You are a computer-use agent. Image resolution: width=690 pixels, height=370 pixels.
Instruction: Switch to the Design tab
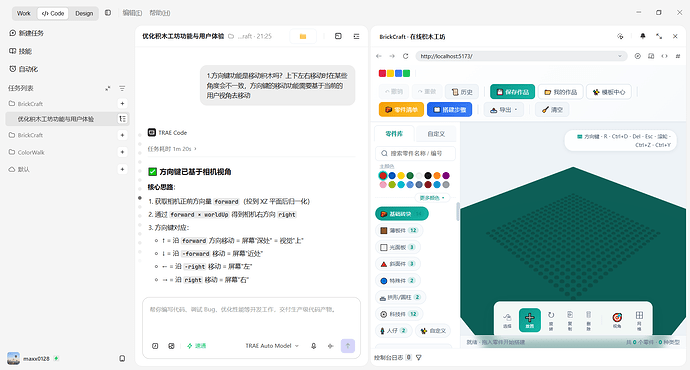click(84, 13)
